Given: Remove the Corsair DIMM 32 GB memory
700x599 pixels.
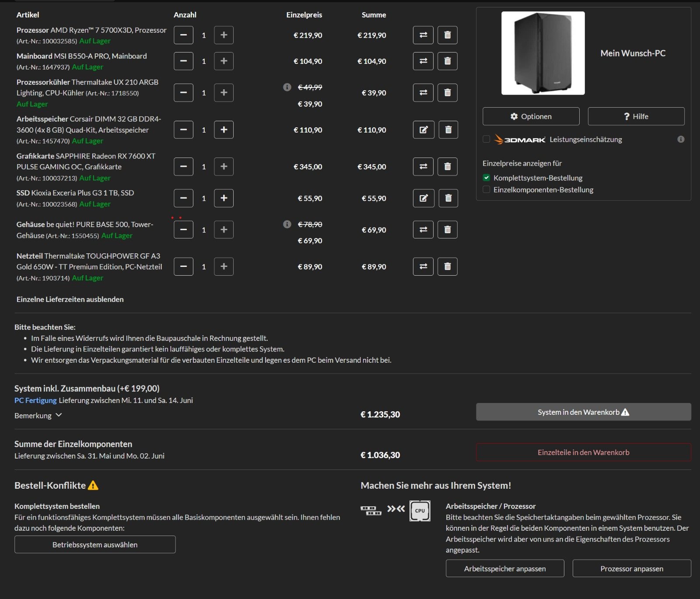Looking at the screenshot, I should pos(448,130).
